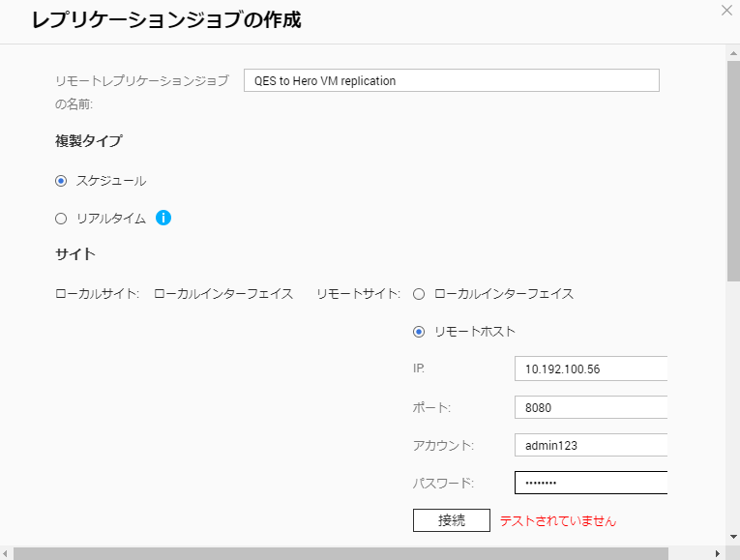Close the replication job creation dialog
Image resolution: width=740 pixels, height=560 pixels.
[x=726, y=11]
